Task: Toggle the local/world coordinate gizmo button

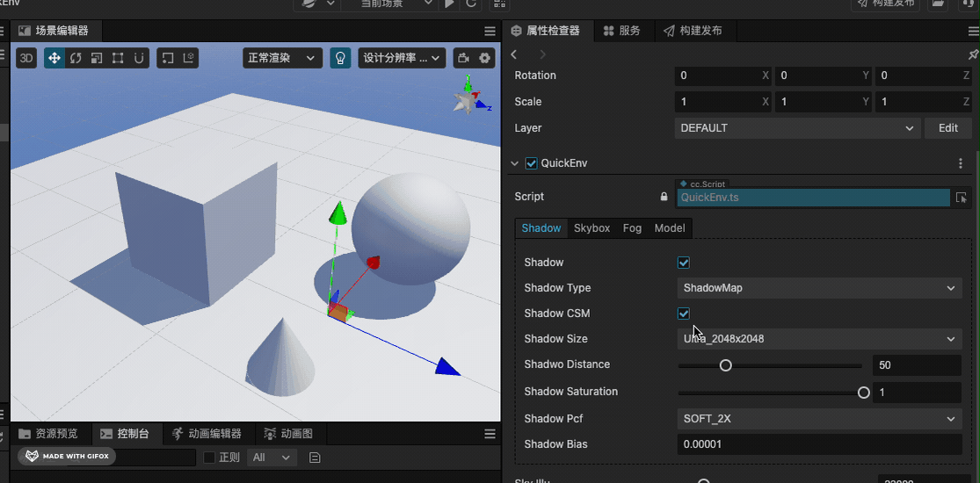Action: click(x=188, y=58)
